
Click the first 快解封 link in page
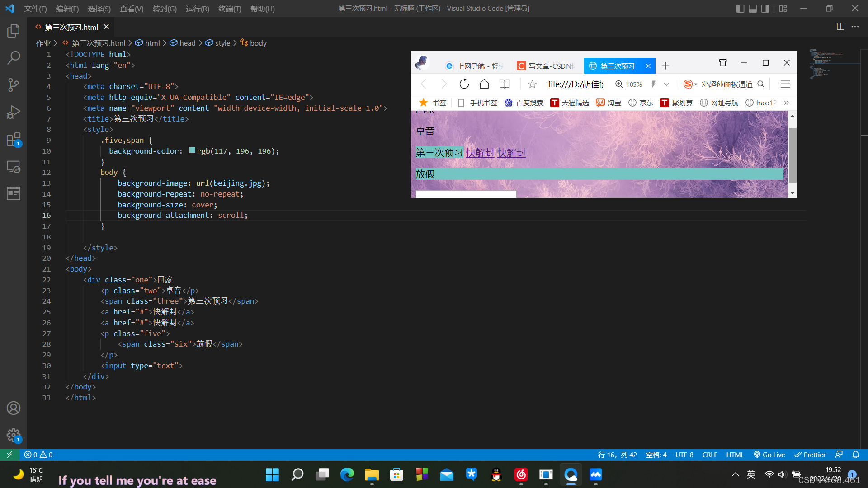coord(480,153)
